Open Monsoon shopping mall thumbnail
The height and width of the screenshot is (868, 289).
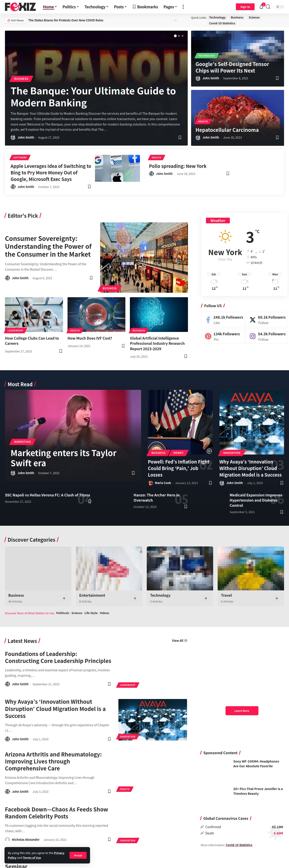point(144,257)
